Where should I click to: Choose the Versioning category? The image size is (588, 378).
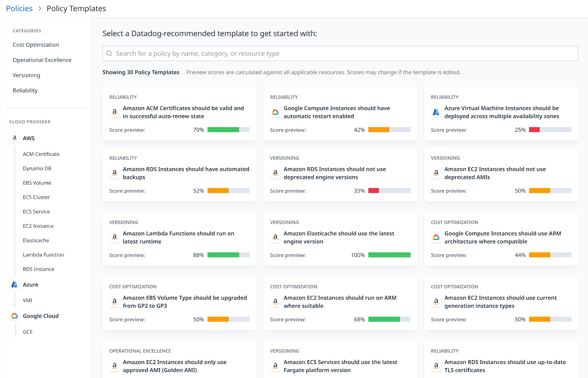click(x=26, y=75)
